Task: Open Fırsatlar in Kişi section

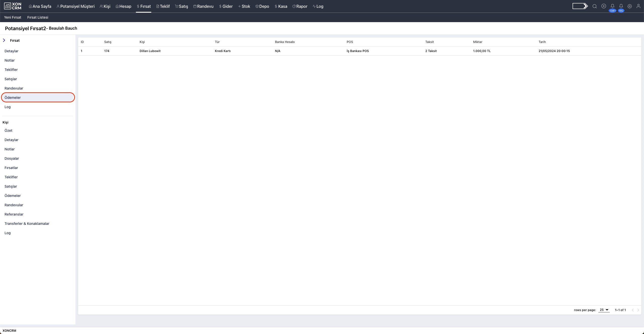Action: (11, 168)
